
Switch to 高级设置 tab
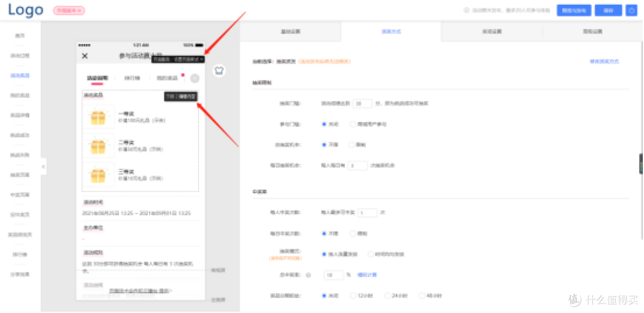pos(592,31)
